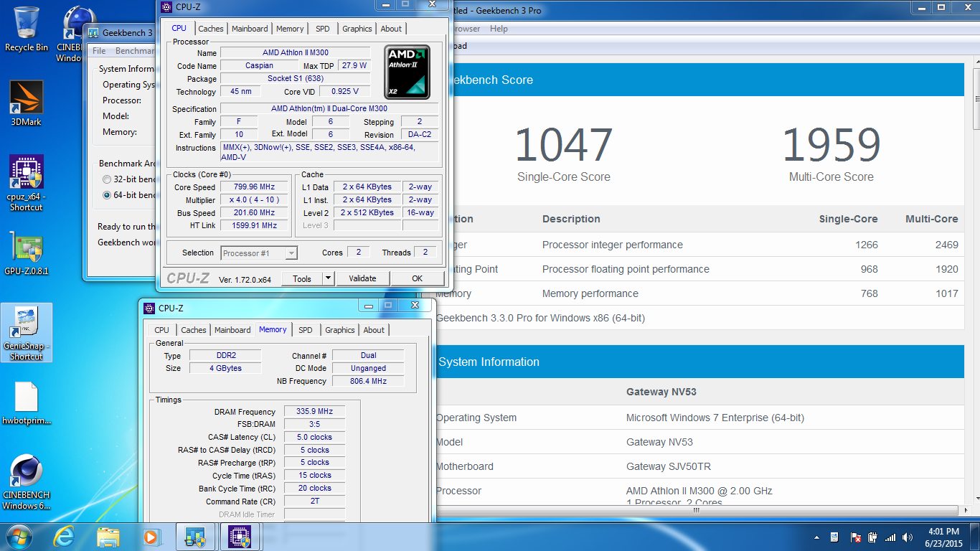Viewport: 980px width, 551px height.
Task: Click the Gateway SJV50TR motherboard value
Action: (669, 466)
